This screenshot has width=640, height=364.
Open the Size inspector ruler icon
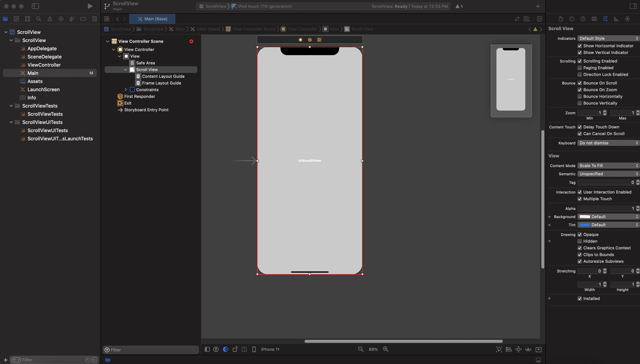pyautogui.click(x=616, y=19)
